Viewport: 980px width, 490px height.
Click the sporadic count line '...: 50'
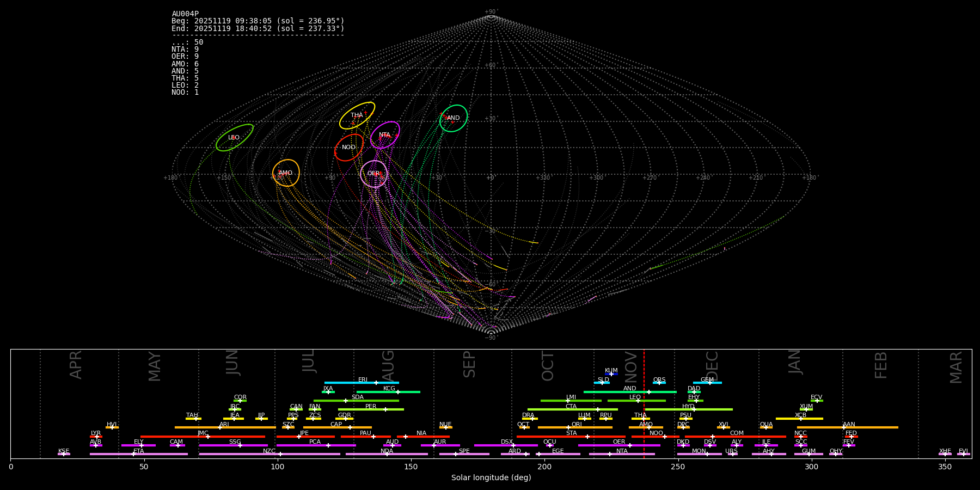click(x=187, y=42)
